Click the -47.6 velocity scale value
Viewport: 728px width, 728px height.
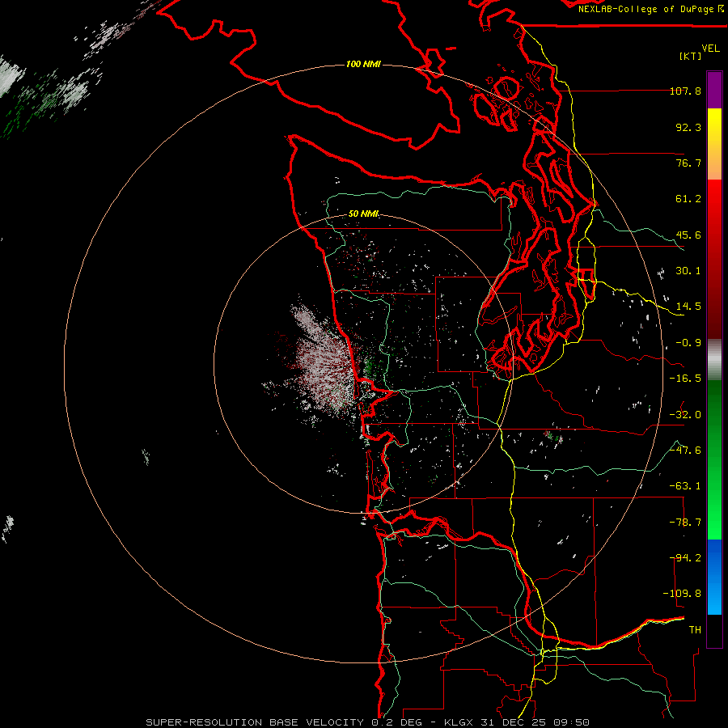coord(685,451)
